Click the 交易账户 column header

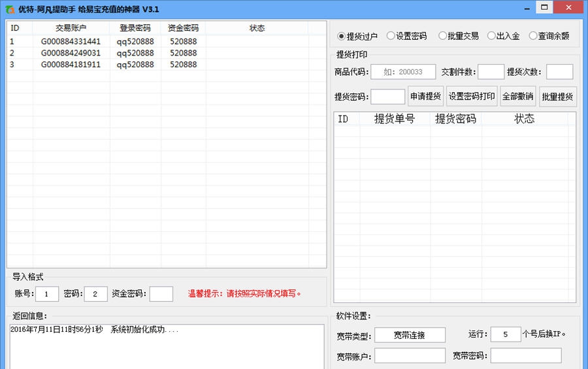click(71, 28)
